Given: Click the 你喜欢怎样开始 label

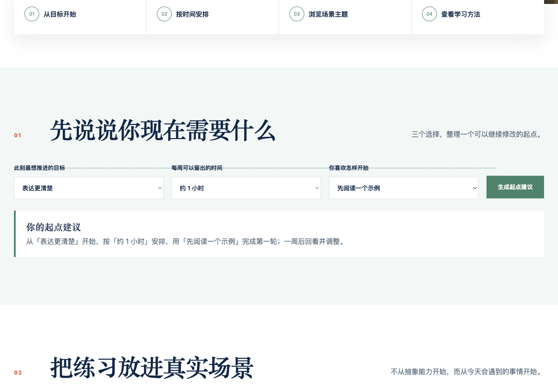Looking at the screenshot, I should tap(349, 168).
